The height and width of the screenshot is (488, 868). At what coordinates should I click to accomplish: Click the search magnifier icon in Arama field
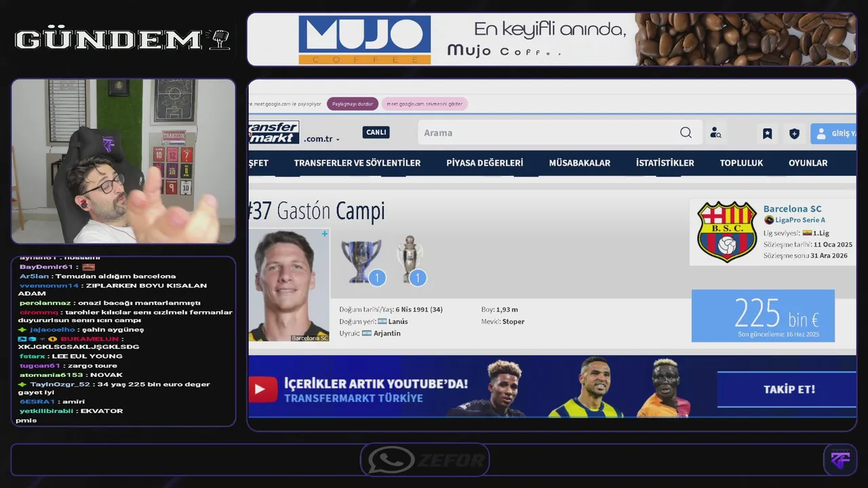[686, 133]
